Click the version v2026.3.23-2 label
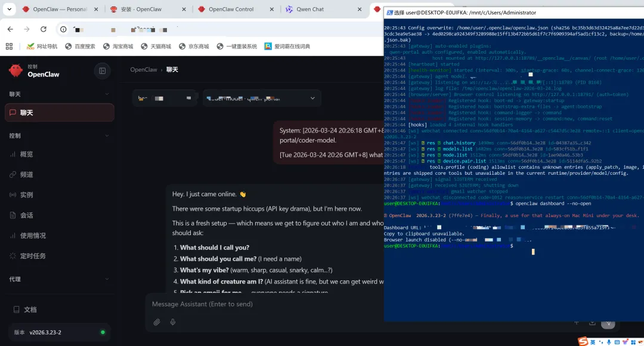This screenshot has height=346, width=644. 45,332
